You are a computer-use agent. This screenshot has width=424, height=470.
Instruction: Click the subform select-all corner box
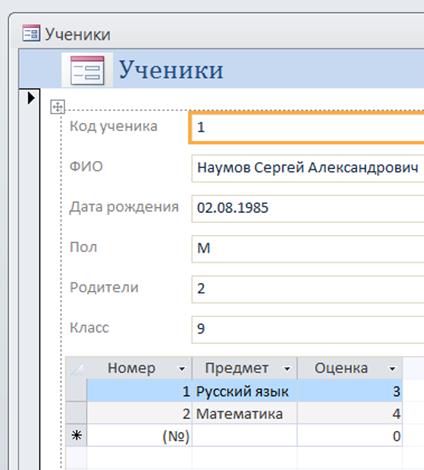76,368
